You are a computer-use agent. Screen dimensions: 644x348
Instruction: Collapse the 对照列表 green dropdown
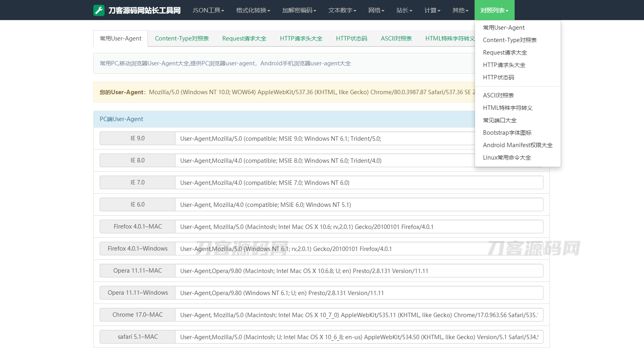(494, 10)
